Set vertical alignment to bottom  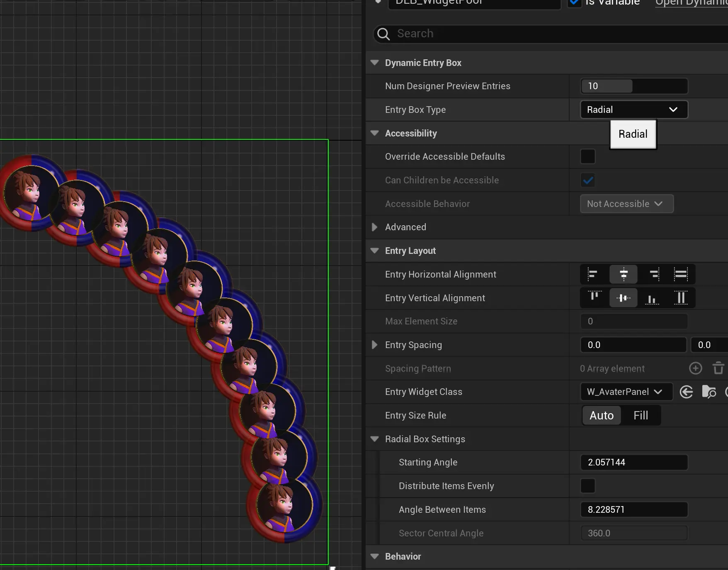pos(652,298)
